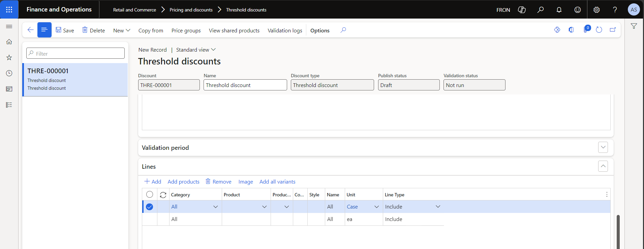Toggle select-all circle in Lines grid header
Screen dimensions: 644x249
150,194
